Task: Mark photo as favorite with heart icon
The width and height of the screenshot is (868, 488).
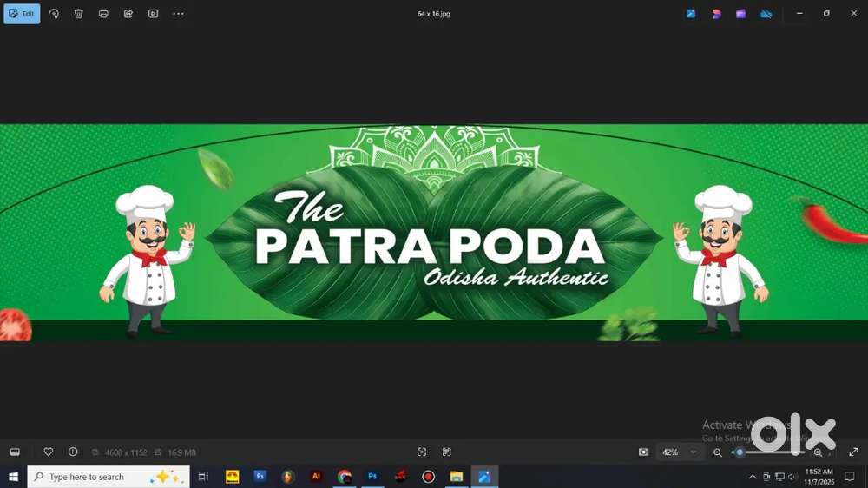Action: coord(49,452)
